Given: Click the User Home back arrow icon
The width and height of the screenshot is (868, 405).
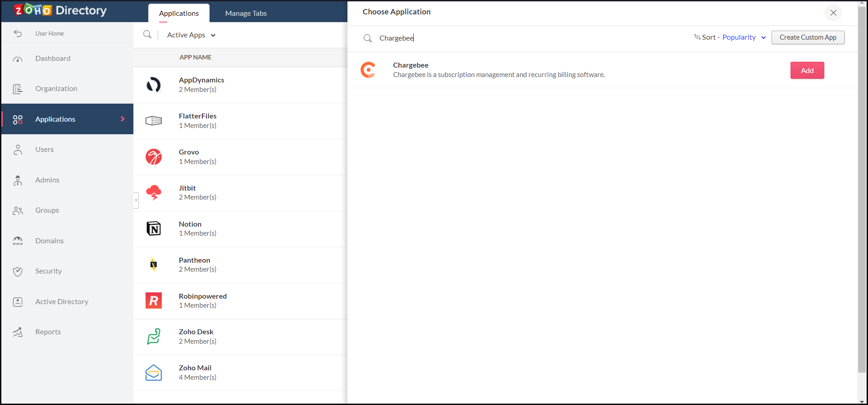Looking at the screenshot, I should click(18, 33).
